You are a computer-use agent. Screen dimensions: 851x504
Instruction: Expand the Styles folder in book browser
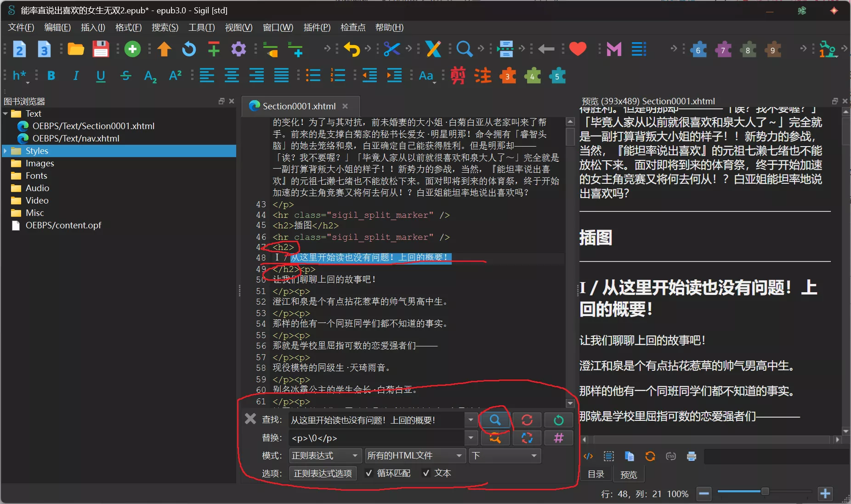point(6,151)
